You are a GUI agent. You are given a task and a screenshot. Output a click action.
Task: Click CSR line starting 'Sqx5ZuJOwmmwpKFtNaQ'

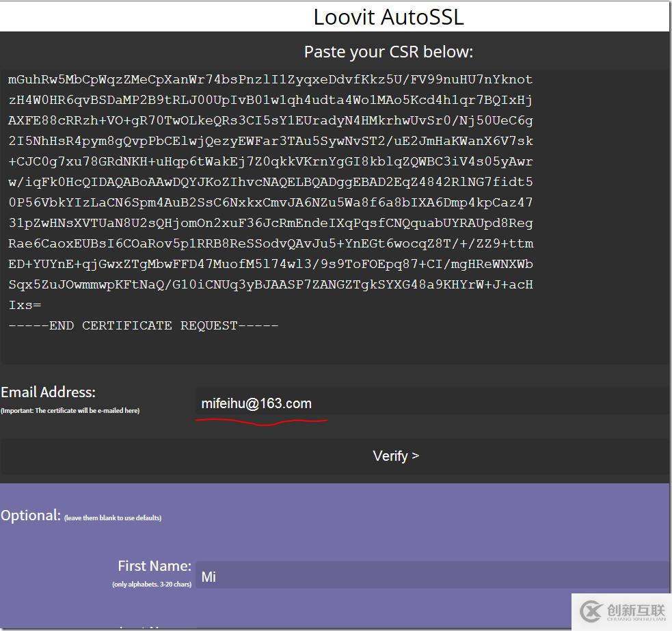point(271,284)
